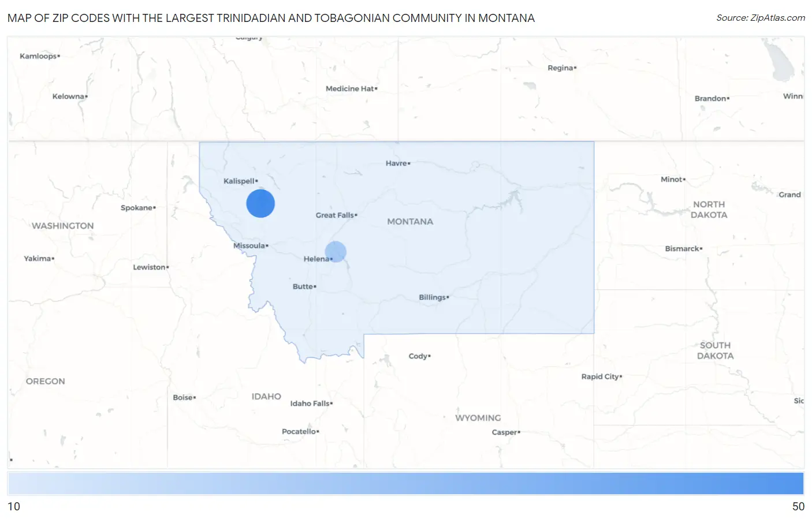Image resolution: width=812 pixels, height=519 pixels.
Task: Click the legend minimum value 10
Action: point(14,506)
